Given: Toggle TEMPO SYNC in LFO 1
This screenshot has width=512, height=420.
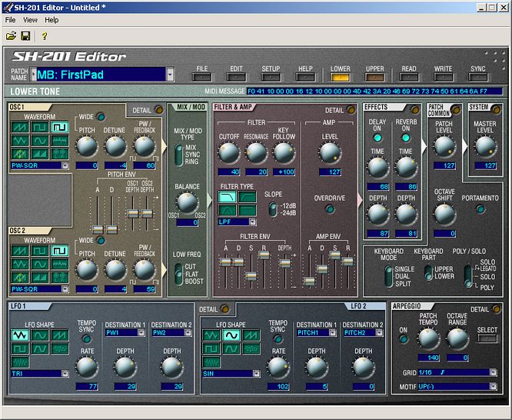Looking at the screenshot, I should coord(87,339).
